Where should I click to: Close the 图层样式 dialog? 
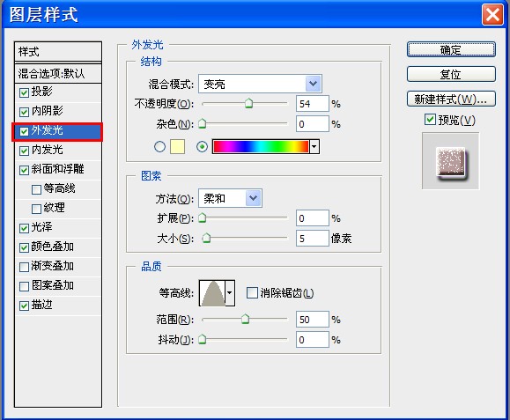[x=492, y=15]
